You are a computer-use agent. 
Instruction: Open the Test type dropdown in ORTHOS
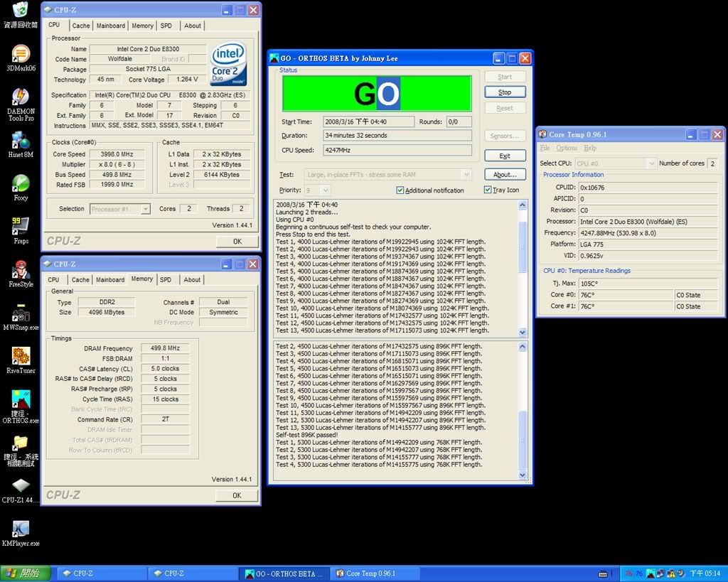pyautogui.click(x=466, y=175)
